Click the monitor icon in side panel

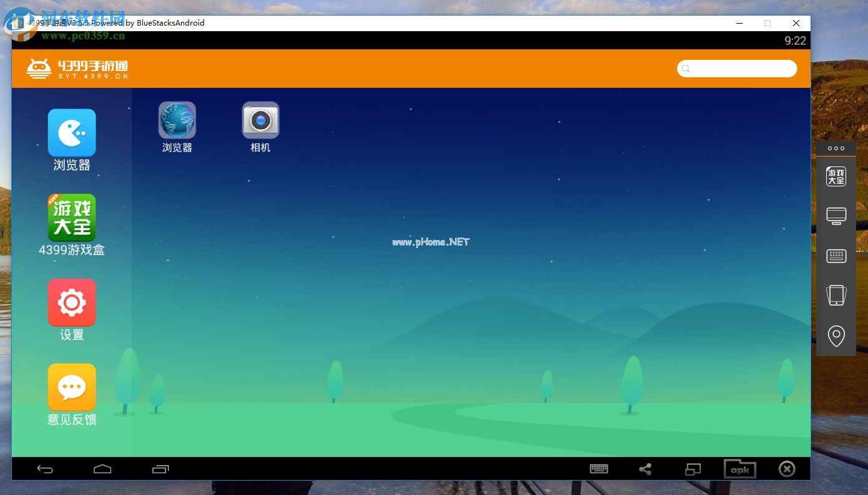(836, 216)
